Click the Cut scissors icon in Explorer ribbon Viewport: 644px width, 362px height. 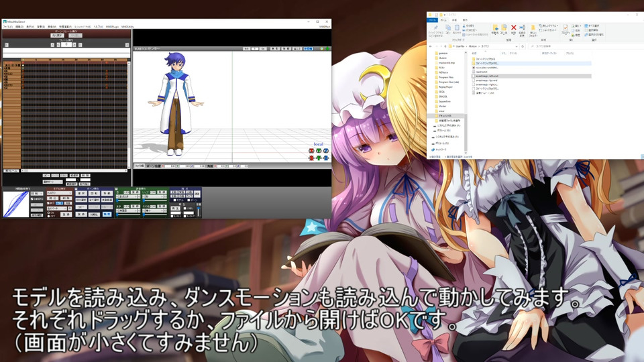coord(464,26)
